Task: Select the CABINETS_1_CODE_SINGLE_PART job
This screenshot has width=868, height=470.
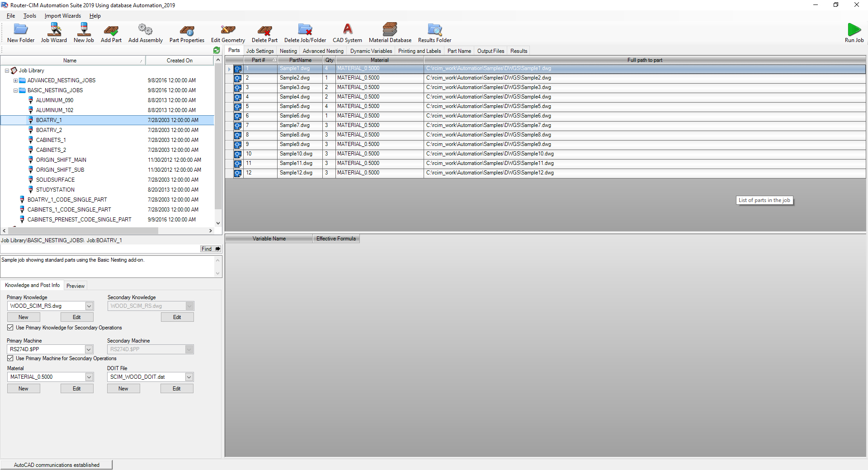Action: pyautogui.click(x=69, y=210)
